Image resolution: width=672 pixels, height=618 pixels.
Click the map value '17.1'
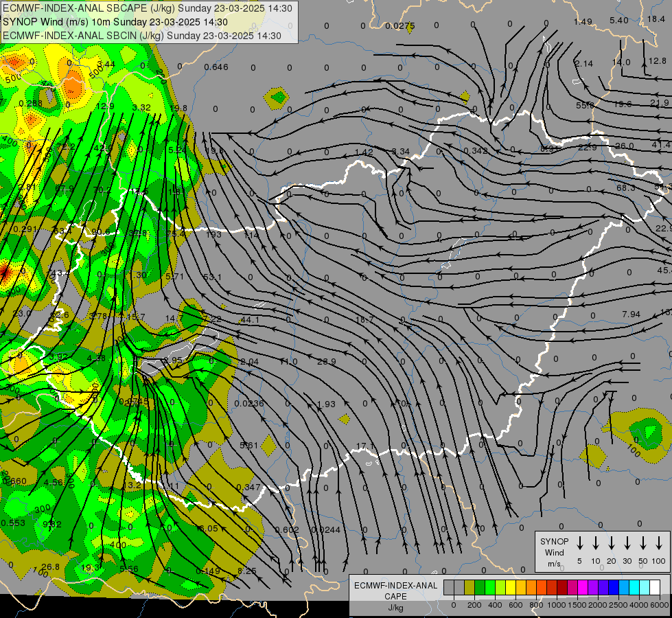click(364, 446)
